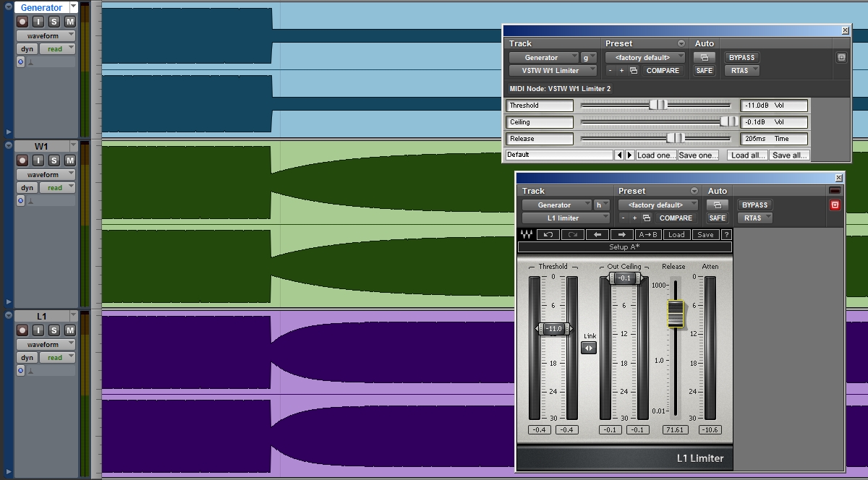868x480 pixels.
Task: Click the right arrow next preset in L1 toolbar
Action: tap(621, 234)
